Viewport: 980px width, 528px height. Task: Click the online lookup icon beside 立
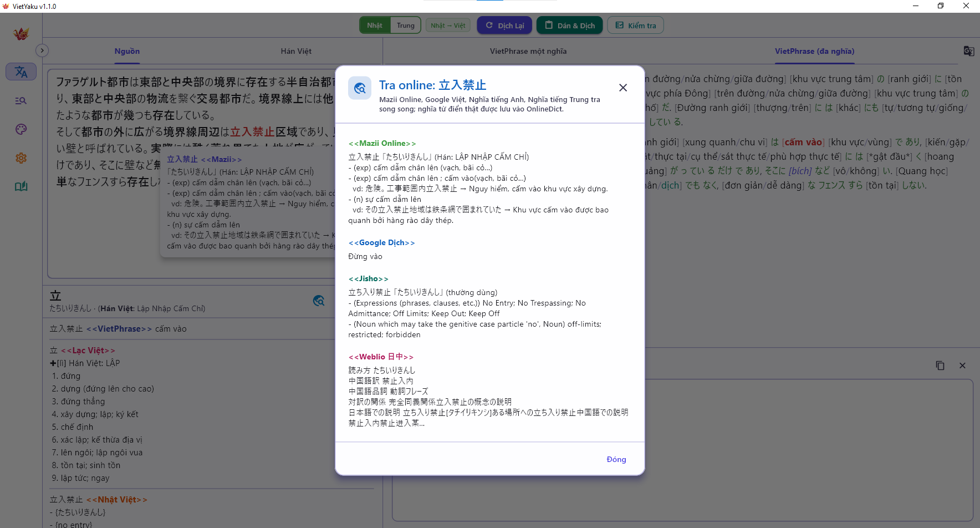[319, 301]
